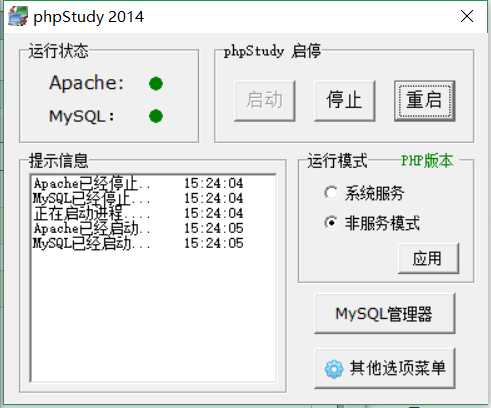Click the 运行状态 group label
This screenshot has height=408, width=491.
[58, 51]
